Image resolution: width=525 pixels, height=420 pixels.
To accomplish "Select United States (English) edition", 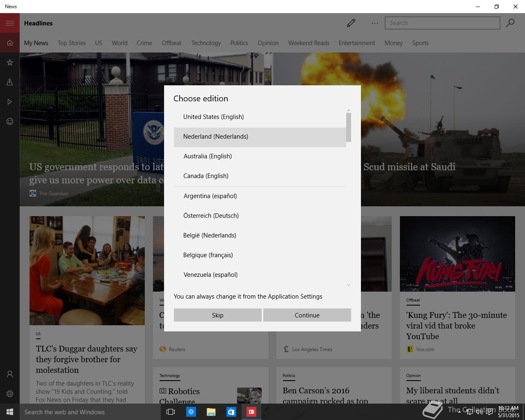I will pos(260,117).
